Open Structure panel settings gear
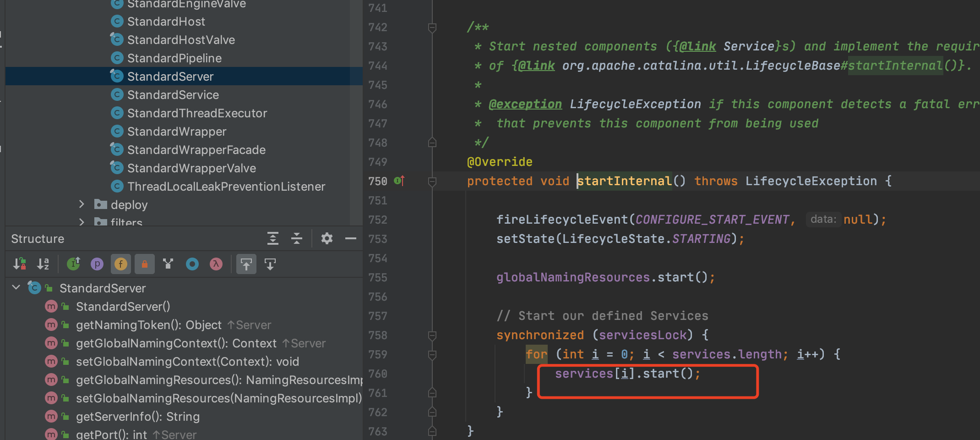Viewport: 980px width, 440px height. click(327, 238)
